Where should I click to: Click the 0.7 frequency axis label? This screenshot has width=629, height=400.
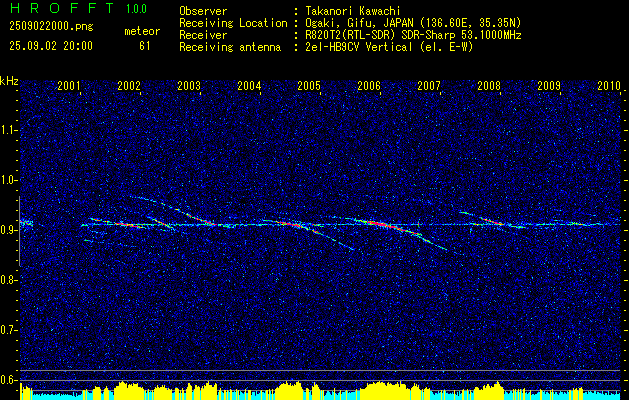pyautogui.click(x=8, y=330)
